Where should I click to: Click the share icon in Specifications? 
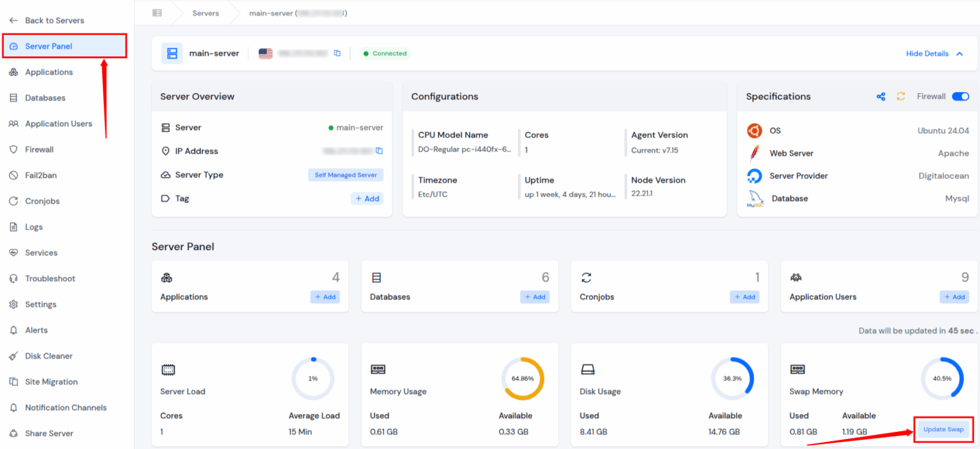pos(880,96)
